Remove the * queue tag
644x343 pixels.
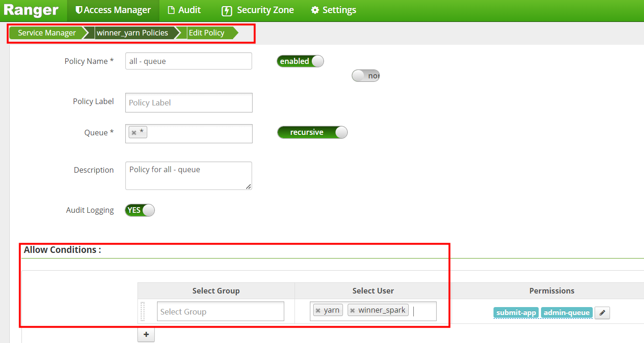(134, 133)
